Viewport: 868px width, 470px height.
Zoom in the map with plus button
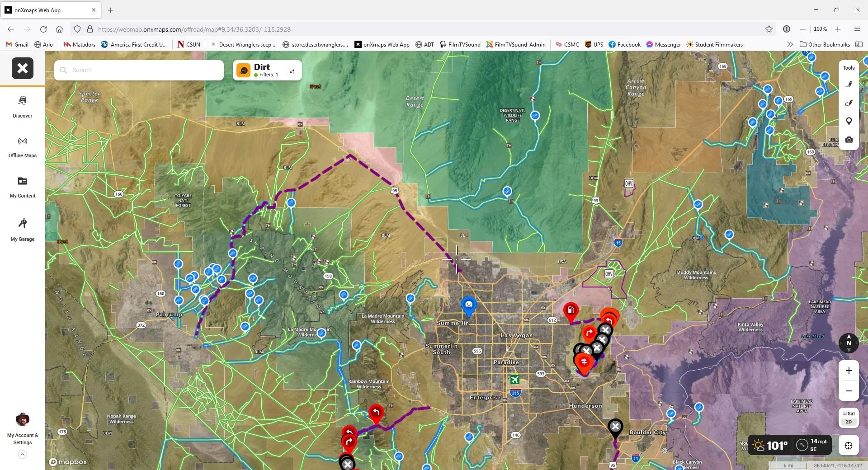pyautogui.click(x=849, y=371)
